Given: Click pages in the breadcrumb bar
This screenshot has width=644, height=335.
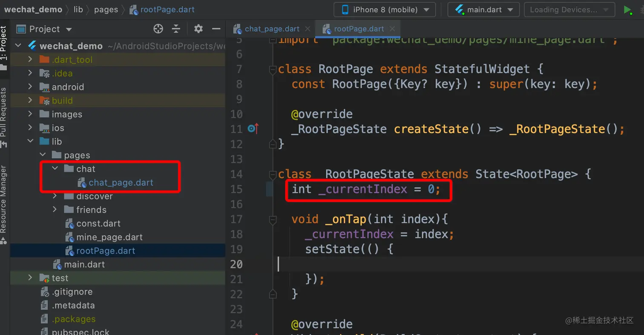Looking at the screenshot, I should 106,9.
